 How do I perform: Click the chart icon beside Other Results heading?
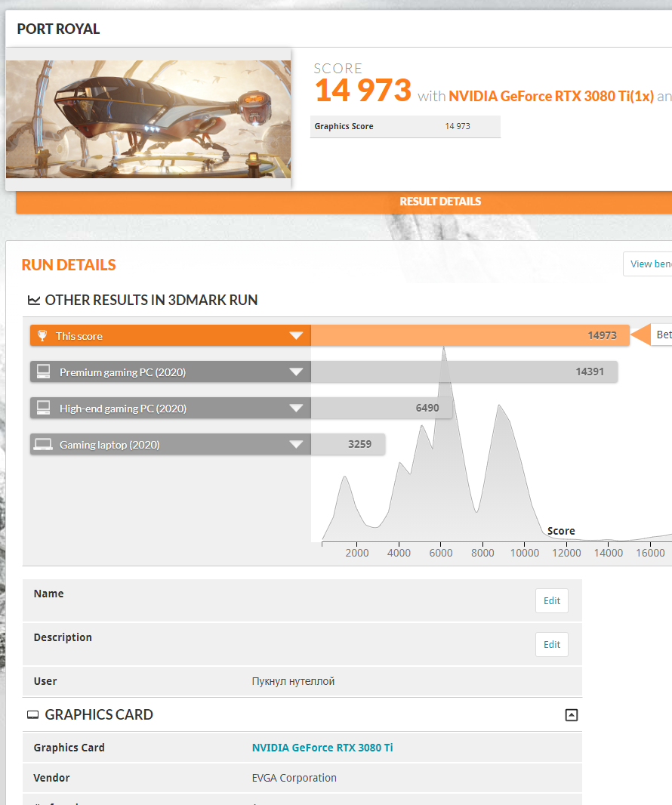point(34,301)
